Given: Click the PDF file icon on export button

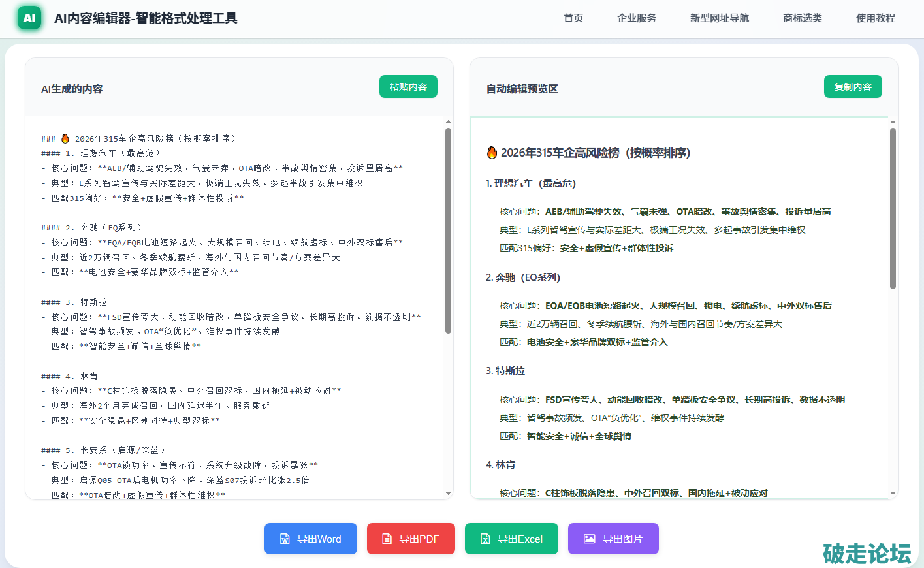Looking at the screenshot, I should pos(387,539).
